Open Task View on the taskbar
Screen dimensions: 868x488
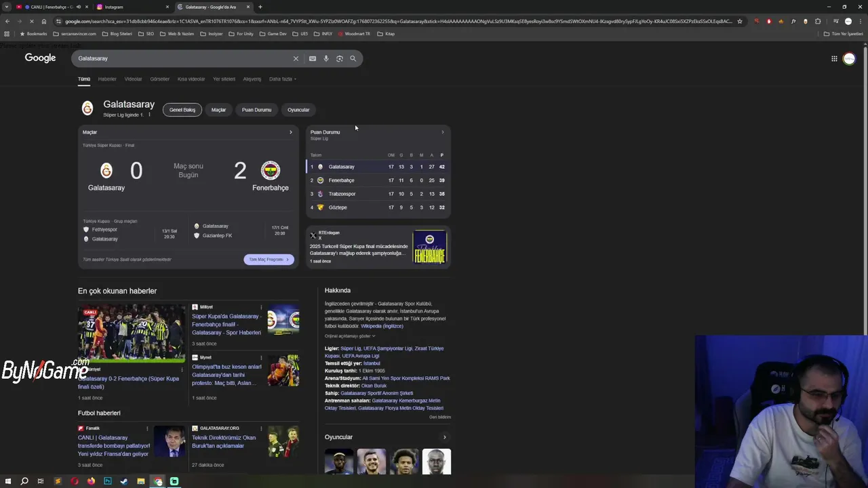(x=41, y=481)
